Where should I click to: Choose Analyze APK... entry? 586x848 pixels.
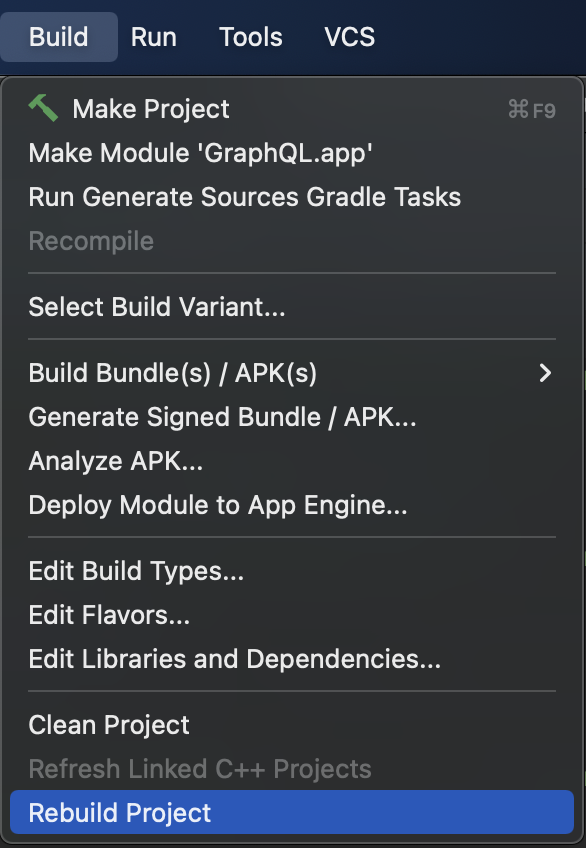(x=292, y=461)
